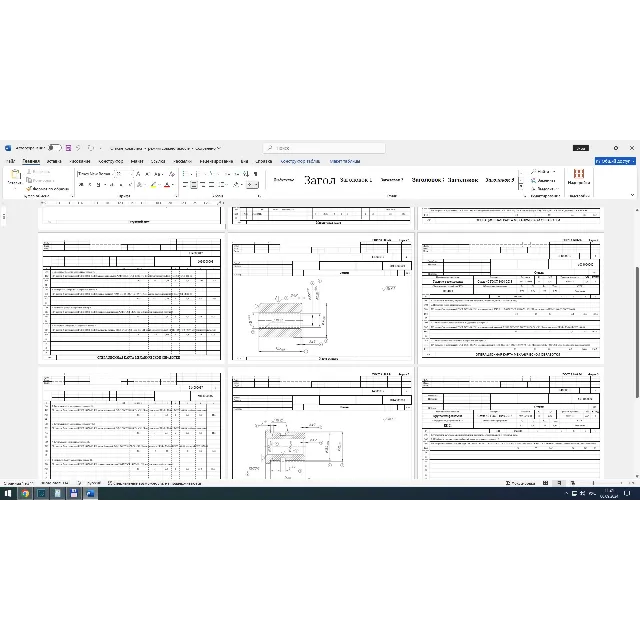Open the Справка (Help) ribbon tab
The width and height of the screenshot is (640, 640).
click(264, 161)
